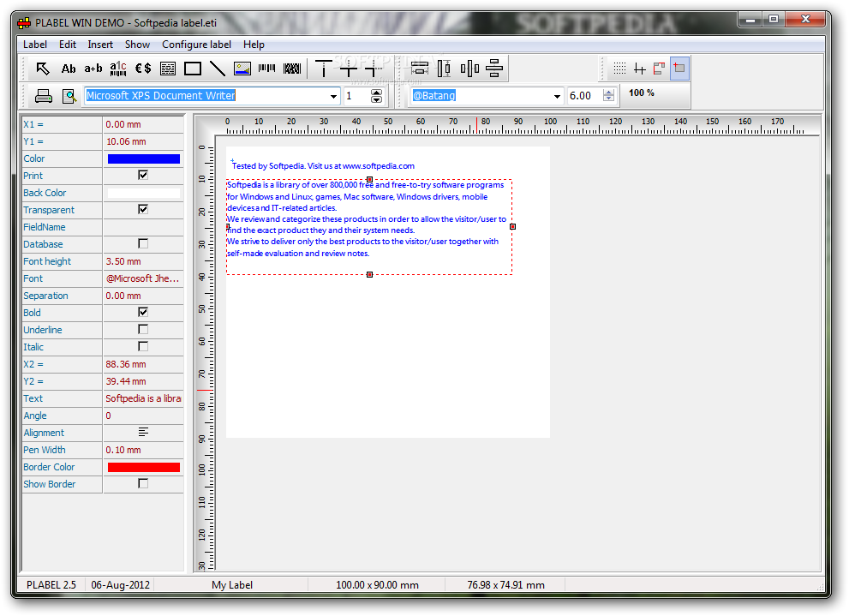849x616 pixels.
Task: Click the font size 6.00 stepper
Action: [x=608, y=96]
